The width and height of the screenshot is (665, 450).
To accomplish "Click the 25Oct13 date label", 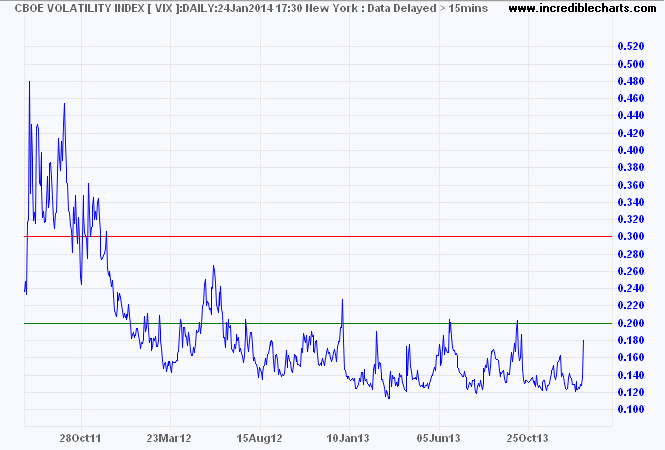I will pyautogui.click(x=528, y=438).
